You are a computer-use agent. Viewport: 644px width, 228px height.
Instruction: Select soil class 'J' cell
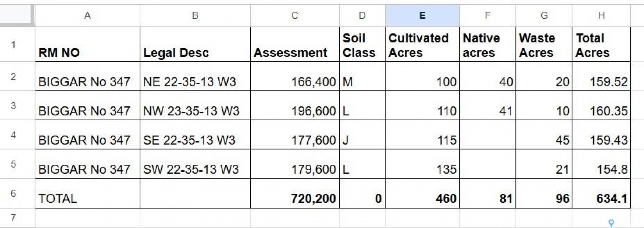tap(362, 135)
